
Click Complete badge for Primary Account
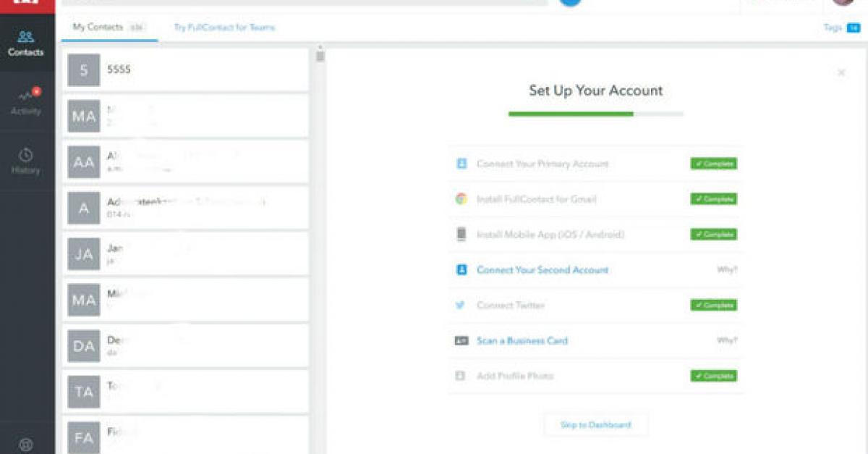(713, 164)
